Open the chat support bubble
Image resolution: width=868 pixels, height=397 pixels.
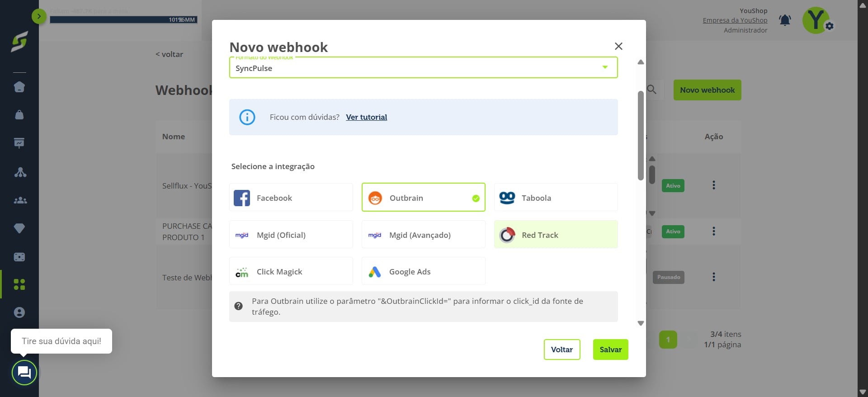(x=24, y=373)
